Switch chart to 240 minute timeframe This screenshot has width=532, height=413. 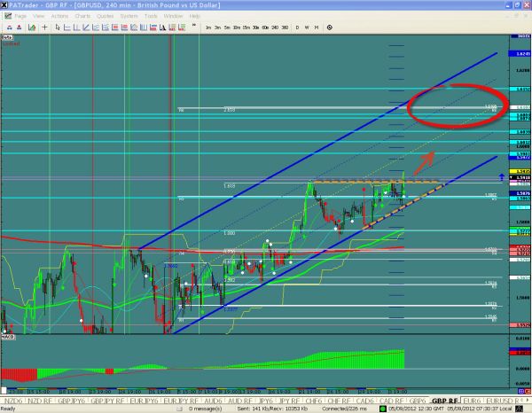[x=274, y=27]
